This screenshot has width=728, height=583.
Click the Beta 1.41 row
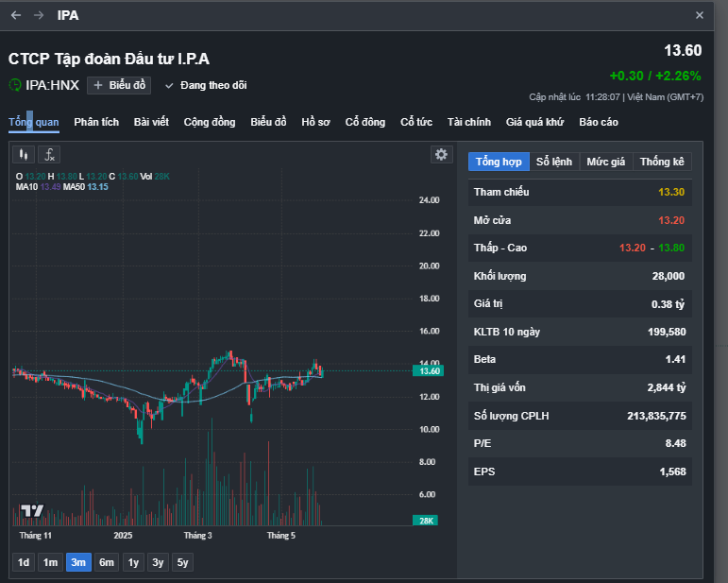click(580, 360)
